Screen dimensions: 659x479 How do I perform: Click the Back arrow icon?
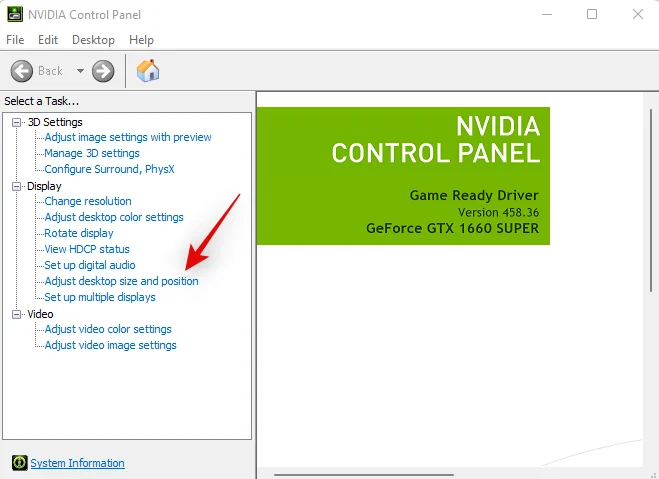click(x=21, y=71)
